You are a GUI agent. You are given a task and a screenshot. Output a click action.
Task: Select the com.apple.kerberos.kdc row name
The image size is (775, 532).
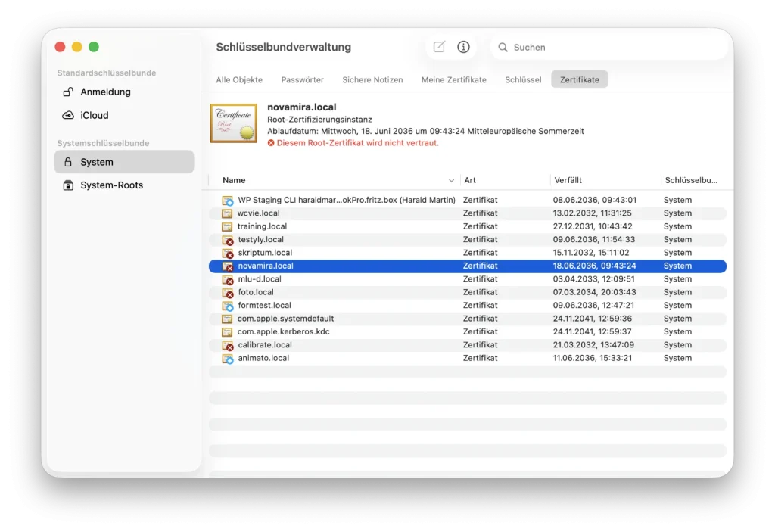284,331
